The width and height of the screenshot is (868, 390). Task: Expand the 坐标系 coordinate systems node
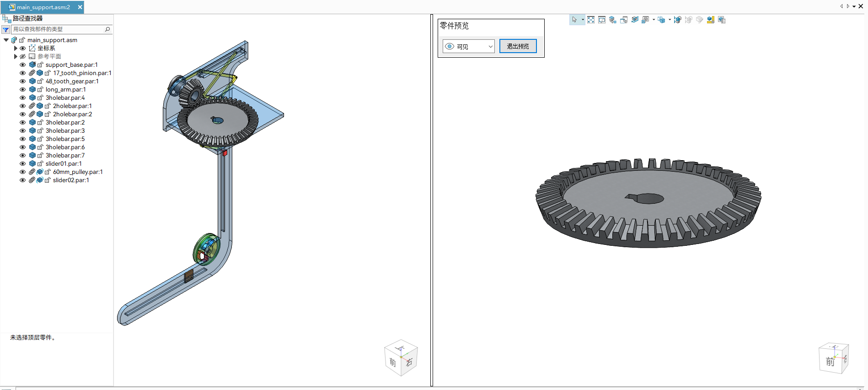point(16,49)
